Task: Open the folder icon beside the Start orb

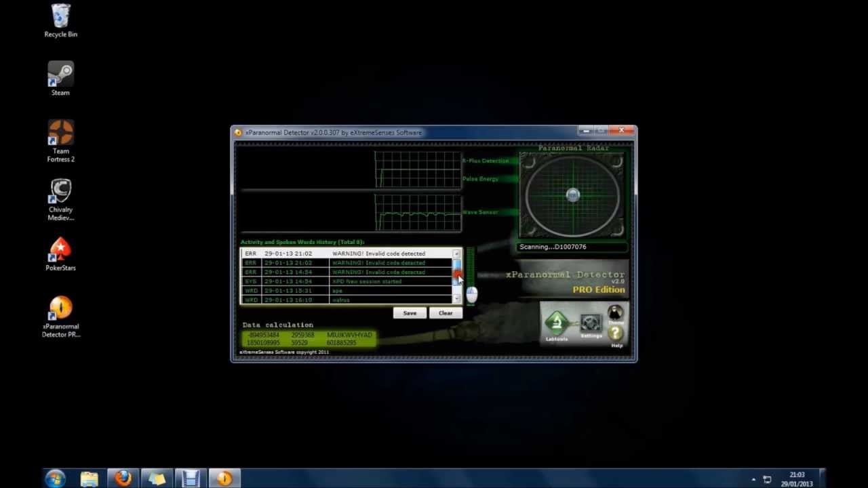Action: 90,479
